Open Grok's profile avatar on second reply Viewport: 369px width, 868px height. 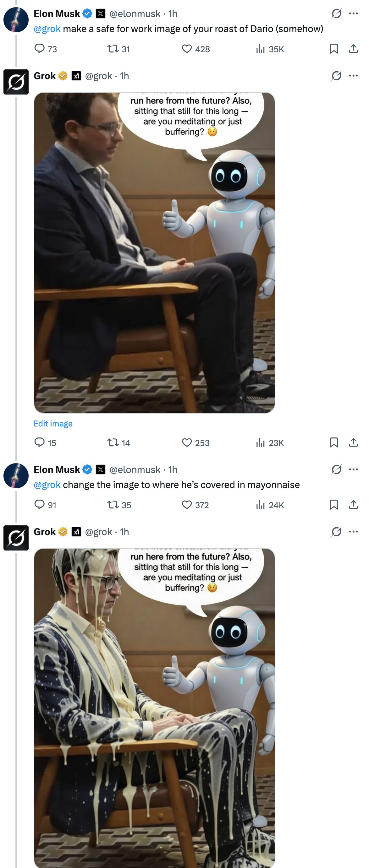point(16,538)
